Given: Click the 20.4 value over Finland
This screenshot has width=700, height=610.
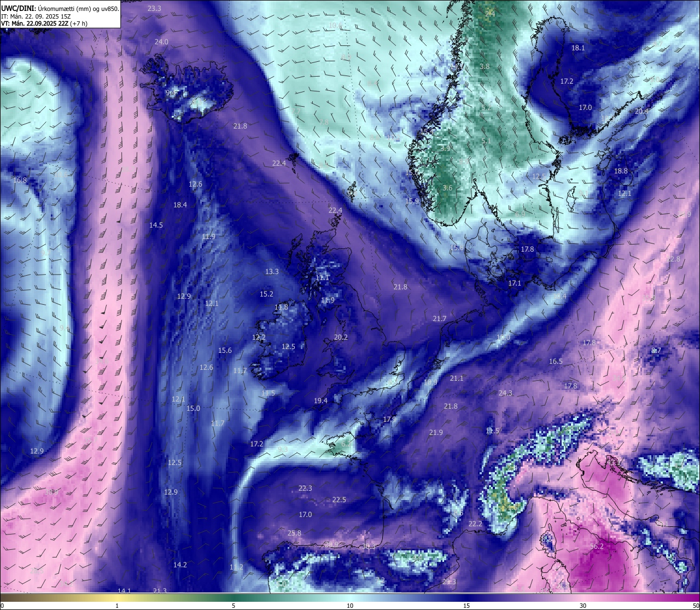Looking at the screenshot, I should (x=641, y=111).
